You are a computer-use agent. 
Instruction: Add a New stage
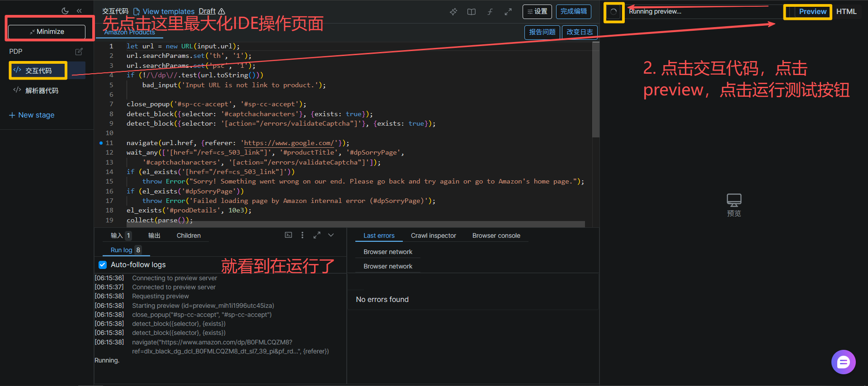click(32, 115)
